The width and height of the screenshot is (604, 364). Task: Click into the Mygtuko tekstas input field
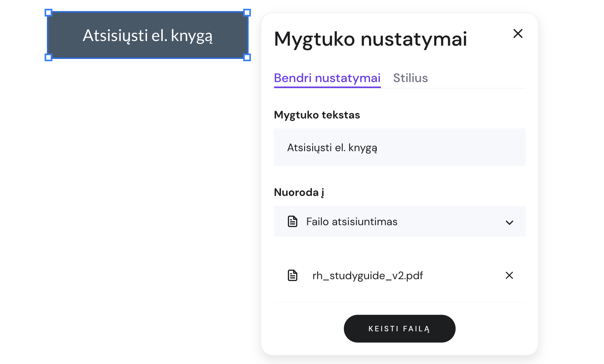tap(399, 147)
